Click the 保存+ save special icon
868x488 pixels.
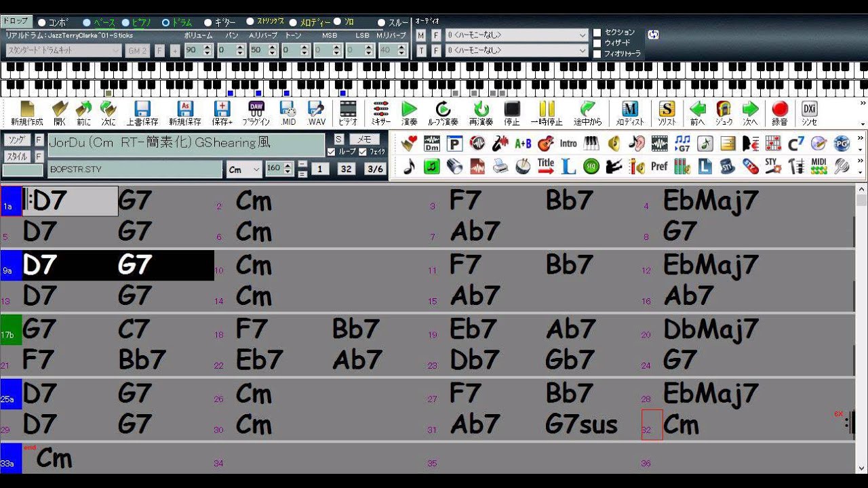[222, 113]
